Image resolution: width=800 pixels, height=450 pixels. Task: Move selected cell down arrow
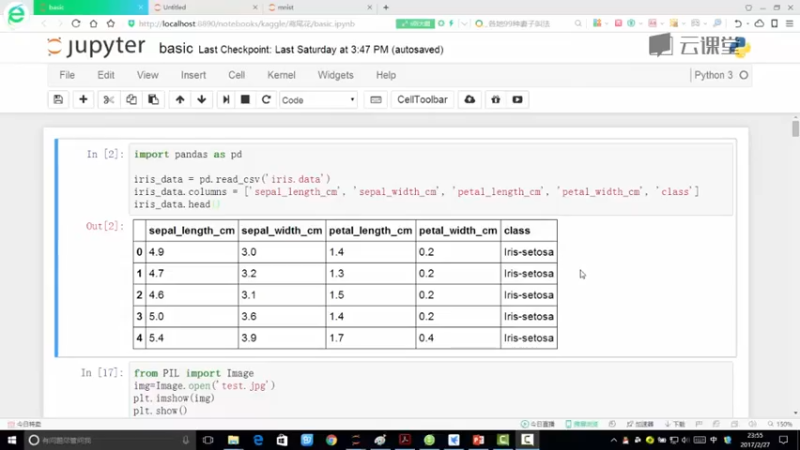click(x=202, y=99)
